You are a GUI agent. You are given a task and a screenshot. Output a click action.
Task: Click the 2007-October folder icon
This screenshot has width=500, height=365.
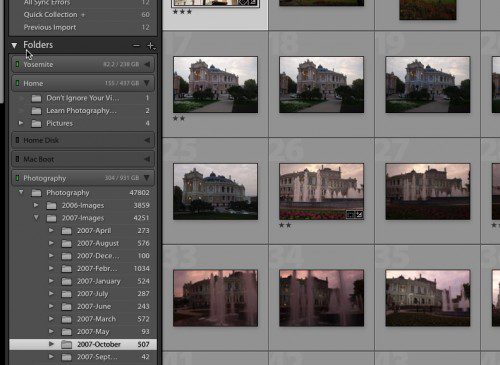67,344
